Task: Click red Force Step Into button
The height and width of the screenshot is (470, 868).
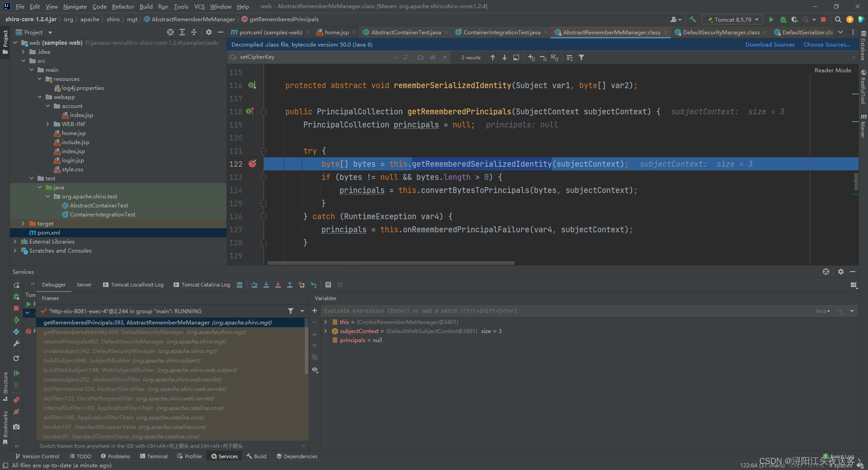Action: [x=278, y=285]
